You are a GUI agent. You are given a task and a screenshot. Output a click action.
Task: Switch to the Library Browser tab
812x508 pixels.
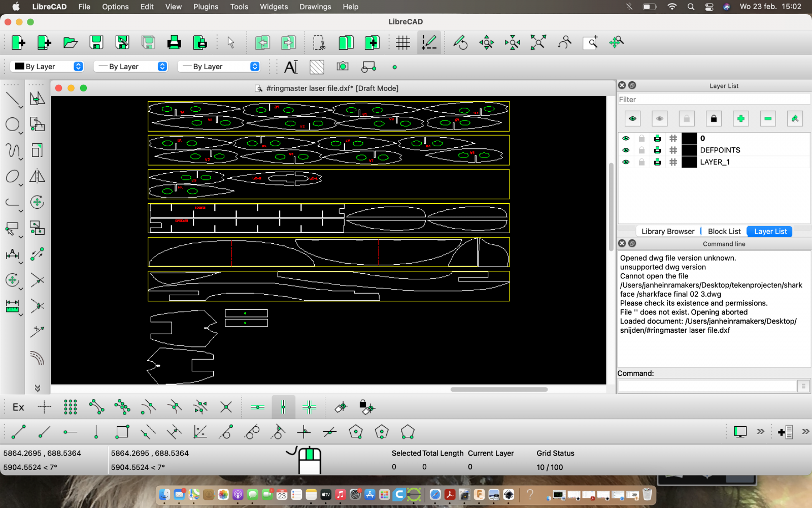[668, 231]
